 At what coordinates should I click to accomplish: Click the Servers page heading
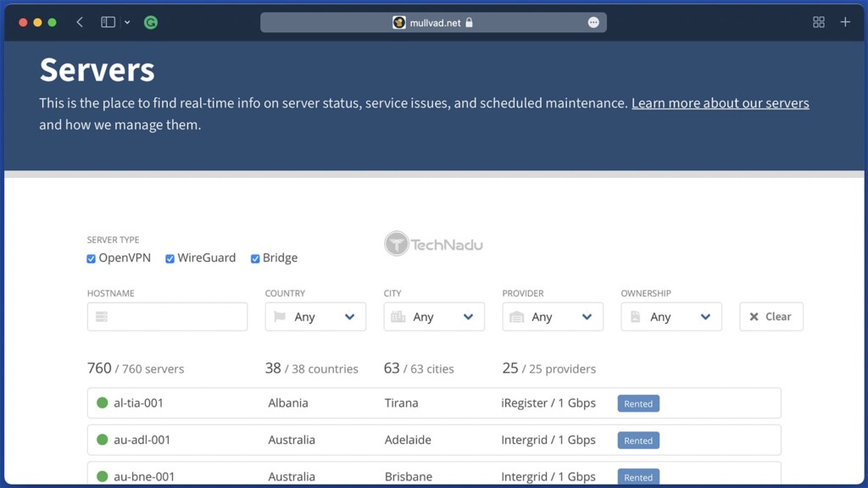(x=97, y=69)
